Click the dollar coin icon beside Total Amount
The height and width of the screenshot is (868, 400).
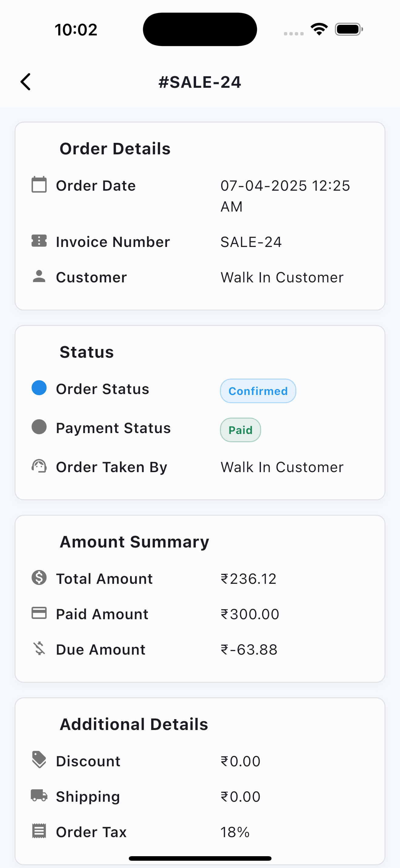[x=39, y=577]
